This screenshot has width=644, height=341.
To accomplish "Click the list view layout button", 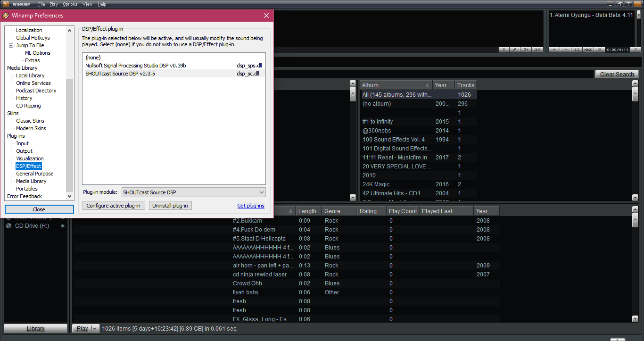I will [537, 50].
